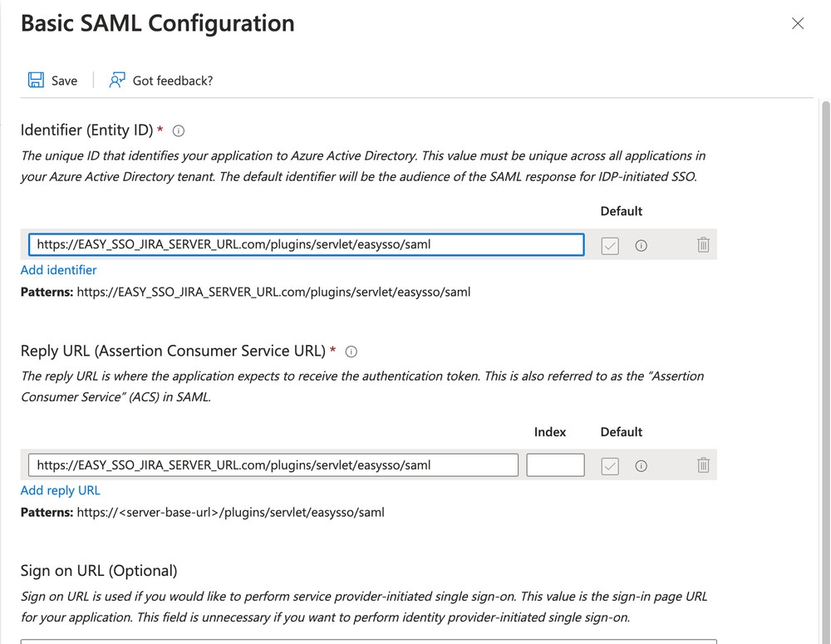Screen dimensions: 831x644
Task: Click the Sign on URL input field
Action: coord(369,642)
